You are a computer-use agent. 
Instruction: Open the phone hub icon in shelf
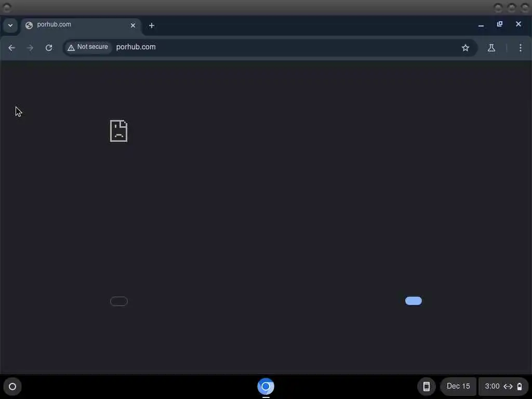(427, 387)
